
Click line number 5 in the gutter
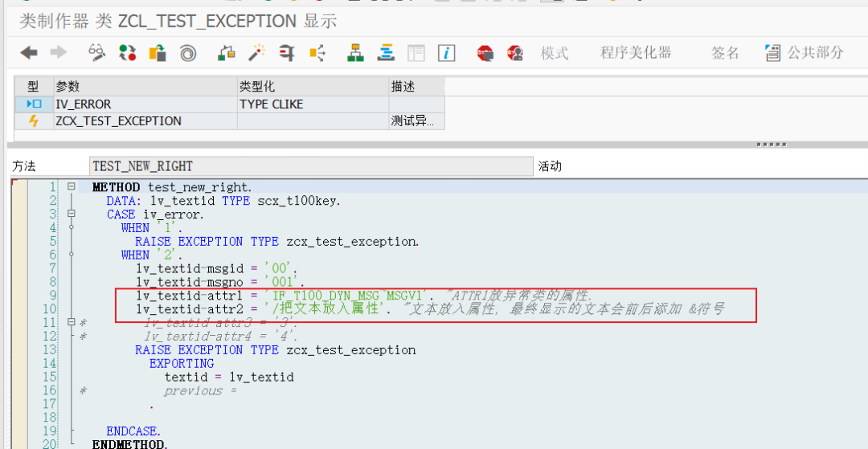coord(52,241)
